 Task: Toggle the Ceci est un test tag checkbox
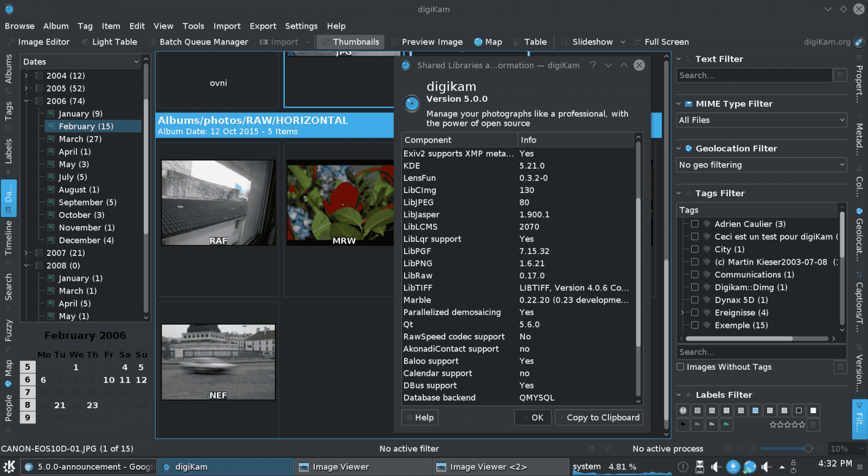(694, 237)
